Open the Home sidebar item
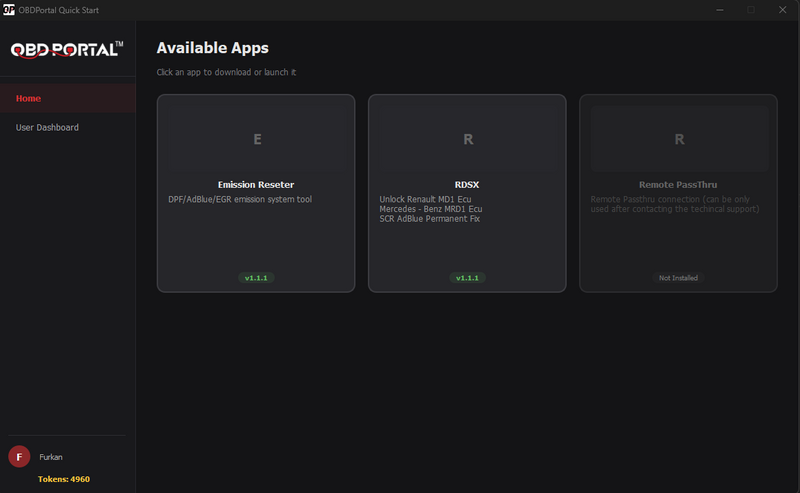The width and height of the screenshot is (800, 493). coord(67,98)
